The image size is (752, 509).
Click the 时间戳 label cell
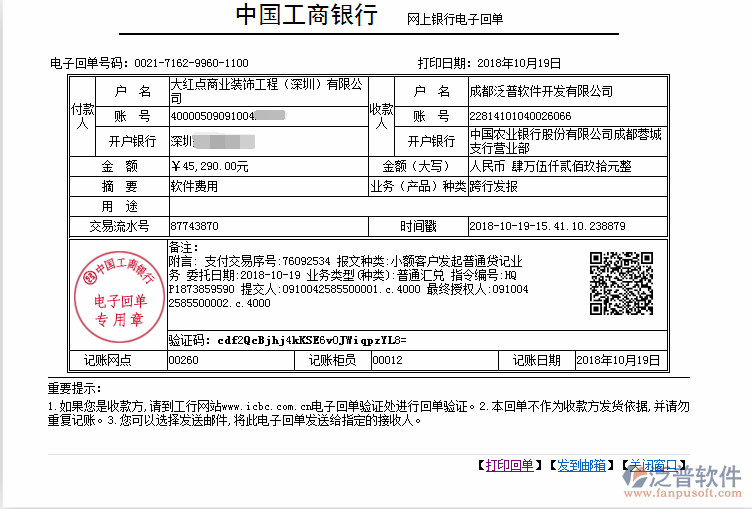coord(418,226)
